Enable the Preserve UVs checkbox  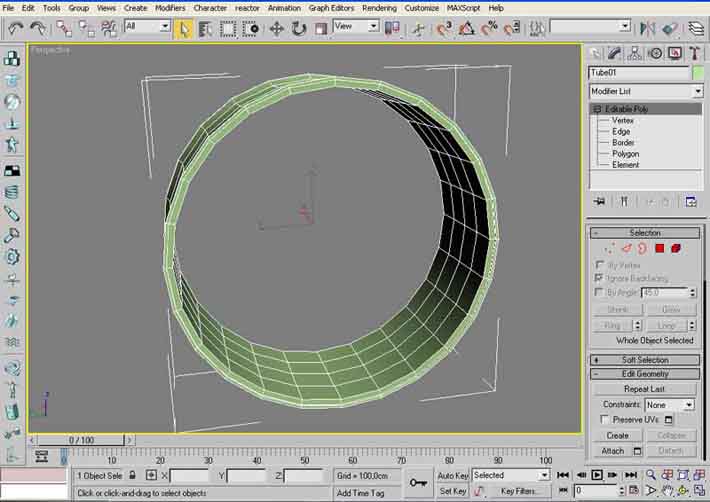coord(604,419)
